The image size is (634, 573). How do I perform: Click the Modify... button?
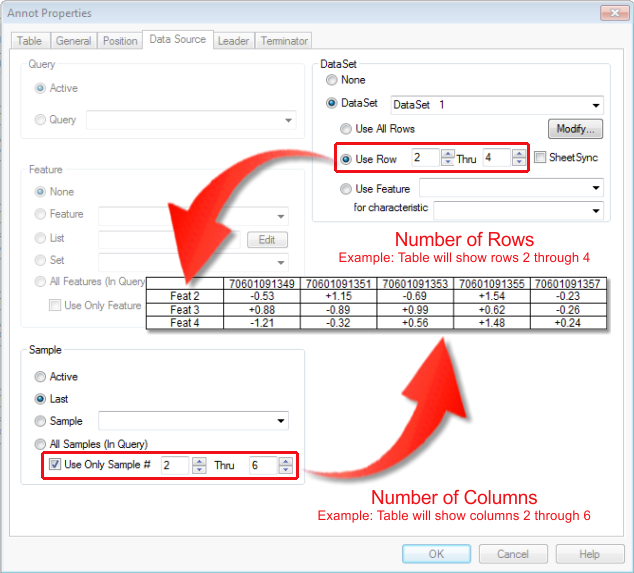(574, 129)
